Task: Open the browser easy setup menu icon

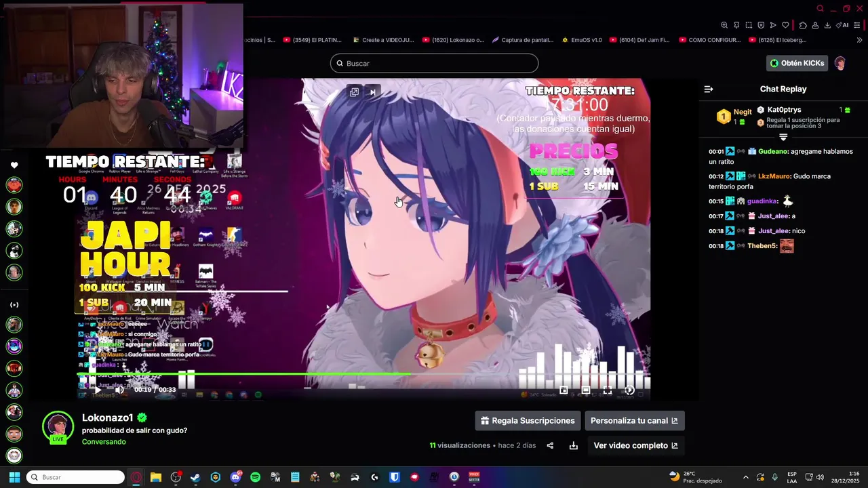Action: (859, 25)
